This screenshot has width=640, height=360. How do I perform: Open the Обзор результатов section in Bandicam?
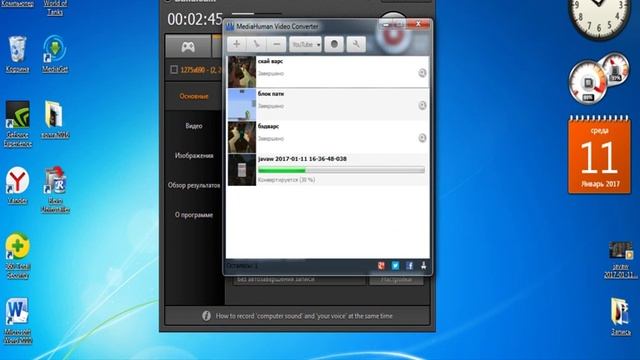194,185
